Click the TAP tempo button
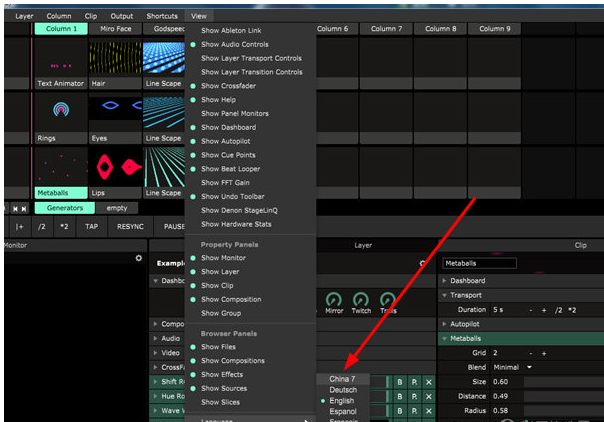Screen dimensions: 604x422 [92, 227]
